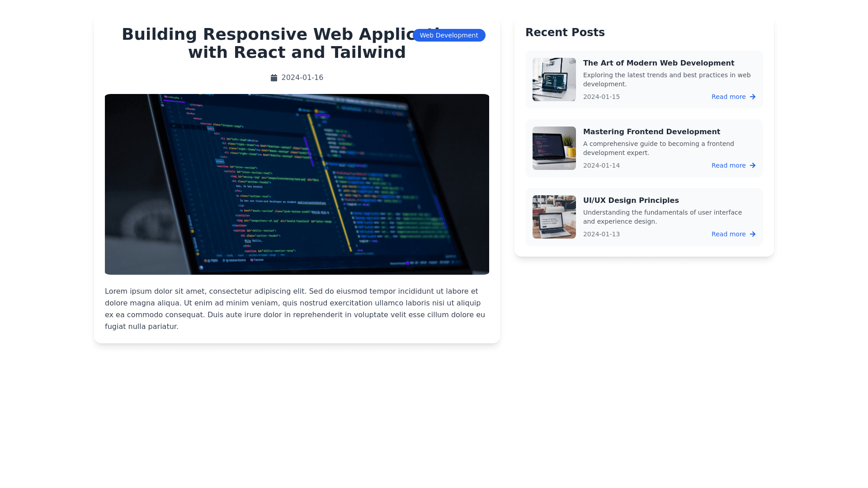Open the Web Development category badge
868x488 pixels.
coord(448,35)
